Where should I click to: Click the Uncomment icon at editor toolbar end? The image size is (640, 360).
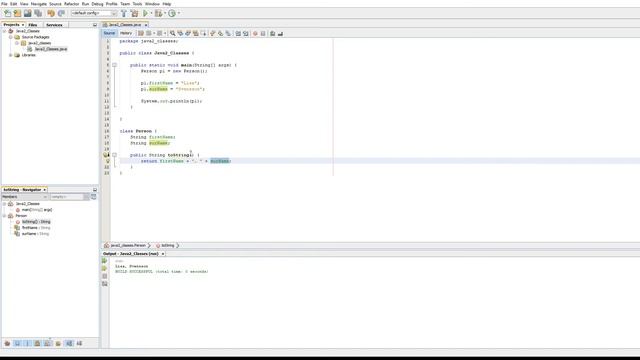point(280,33)
